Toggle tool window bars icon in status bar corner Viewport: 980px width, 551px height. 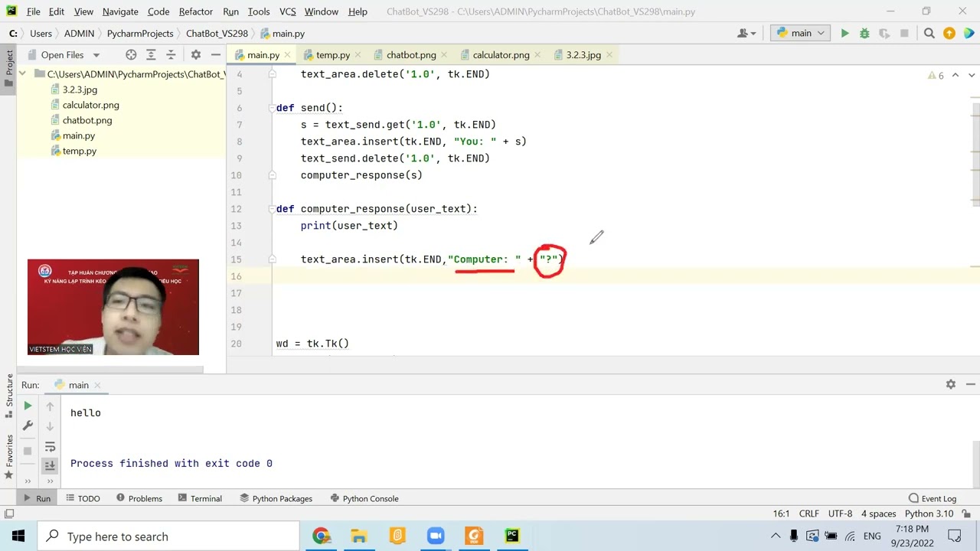coord(9,514)
